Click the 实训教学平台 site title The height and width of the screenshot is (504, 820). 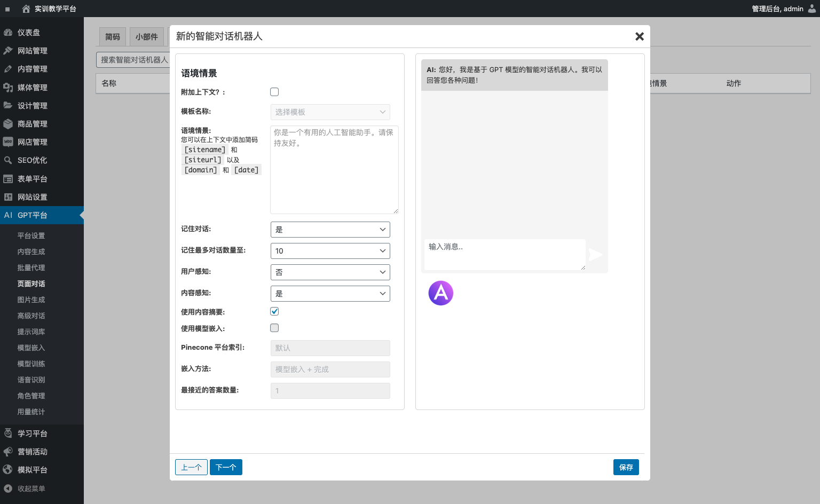tap(56, 9)
